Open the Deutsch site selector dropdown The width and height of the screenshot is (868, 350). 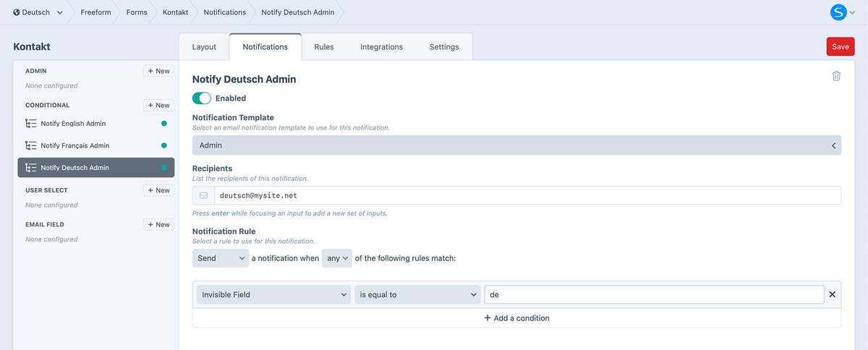coord(38,12)
